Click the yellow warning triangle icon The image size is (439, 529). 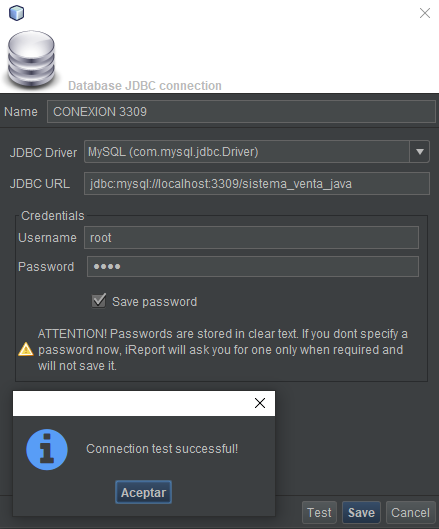(26, 350)
